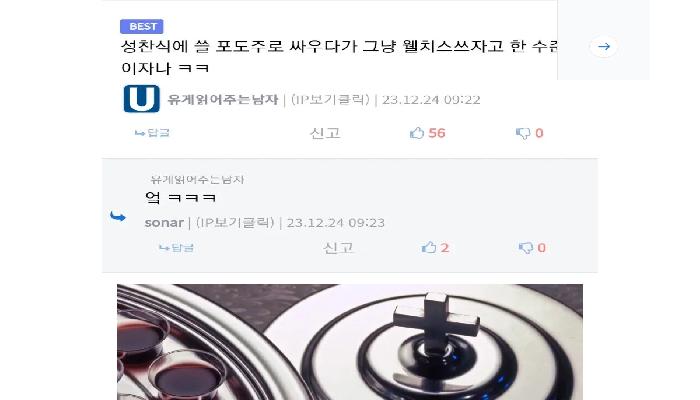Show IP of top commenter via IP보기클릭
The height and width of the screenshot is (400, 700).
point(330,100)
